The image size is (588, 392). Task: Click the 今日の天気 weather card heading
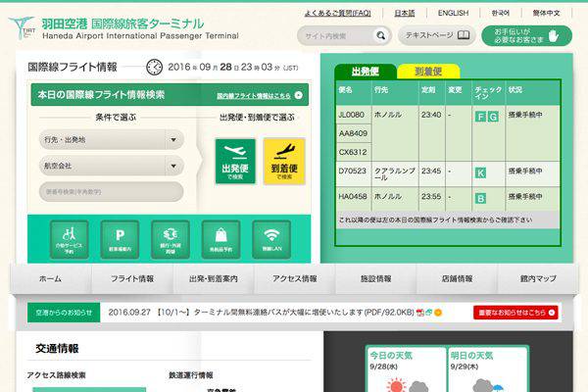click(x=391, y=355)
